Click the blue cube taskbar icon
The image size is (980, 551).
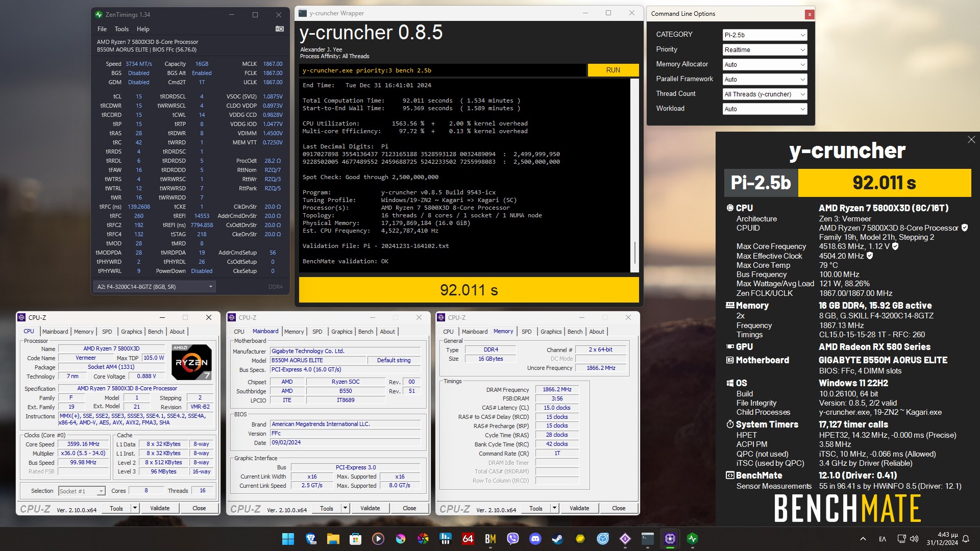point(602,539)
